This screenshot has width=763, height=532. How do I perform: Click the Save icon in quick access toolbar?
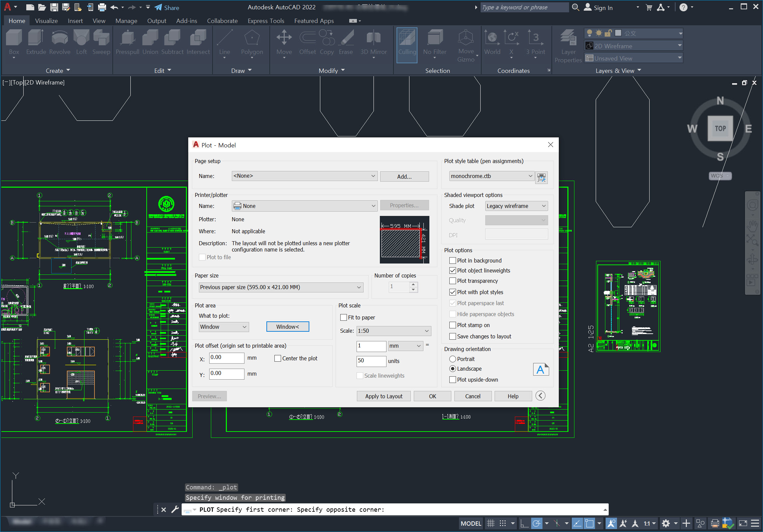point(54,7)
